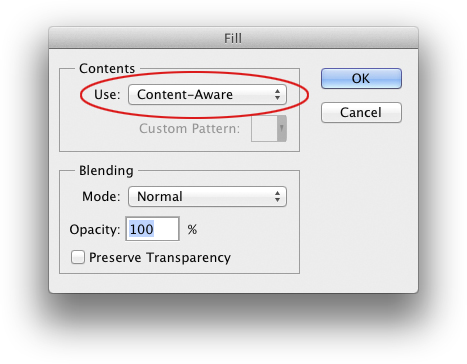This screenshot has height=364, width=467.
Task: Click the Blending group heading
Action: click(x=106, y=171)
